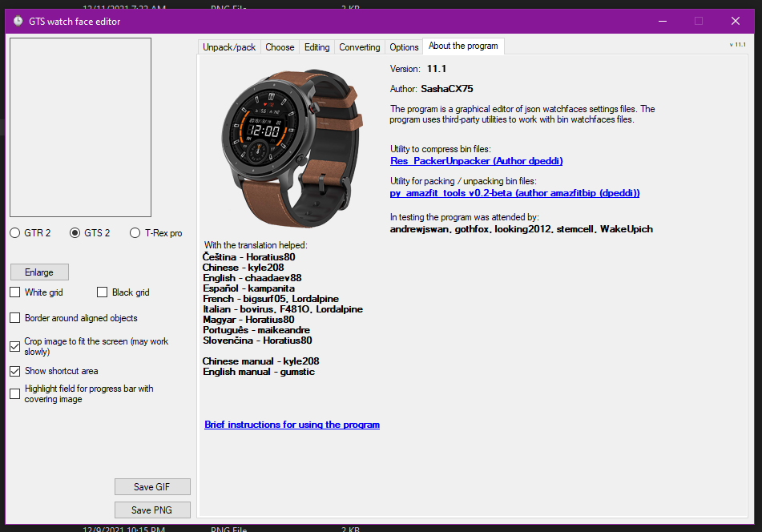
Task: Click the 'French - bigsurf05, Lordalpine' line
Action: (271, 299)
